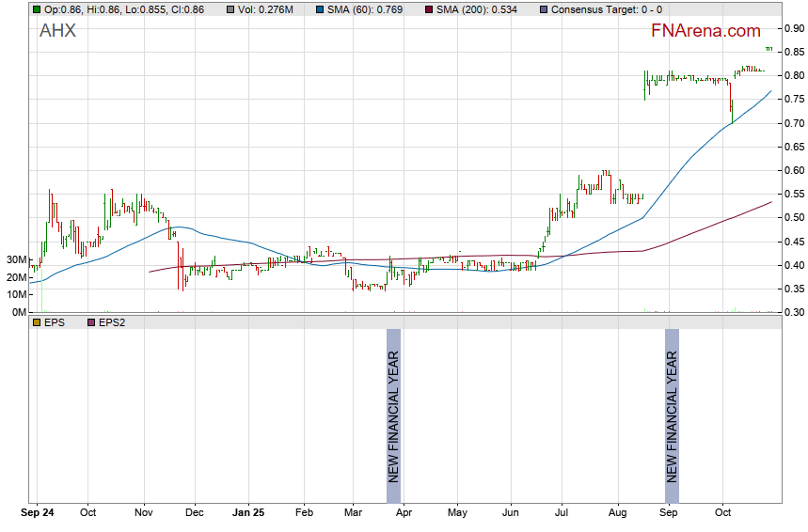808x532 pixels.
Task: Click the AHX ticker symbol label
Action: (x=58, y=31)
